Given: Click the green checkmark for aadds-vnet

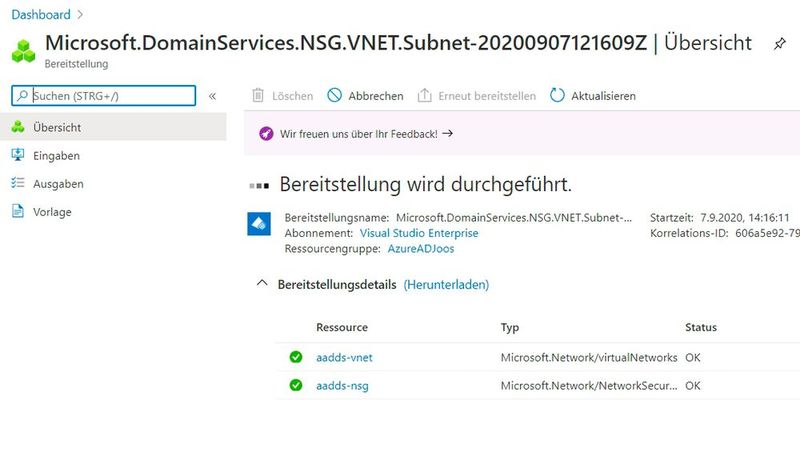Looking at the screenshot, I should coord(296,357).
